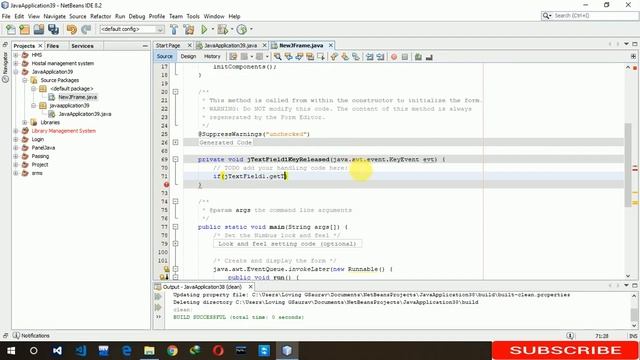Click the Debug Project toolbar icon
The image size is (640, 360).
[222, 29]
